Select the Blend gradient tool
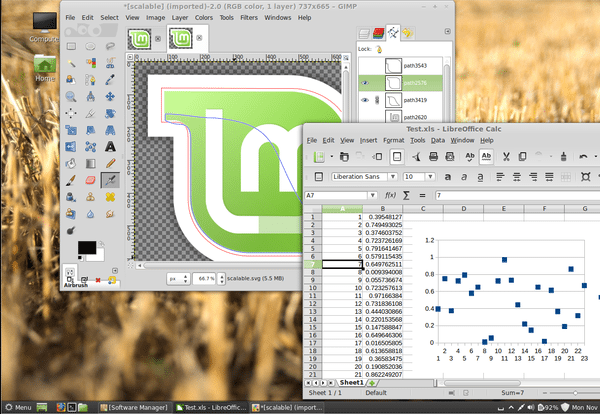 (x=90, y=163)
